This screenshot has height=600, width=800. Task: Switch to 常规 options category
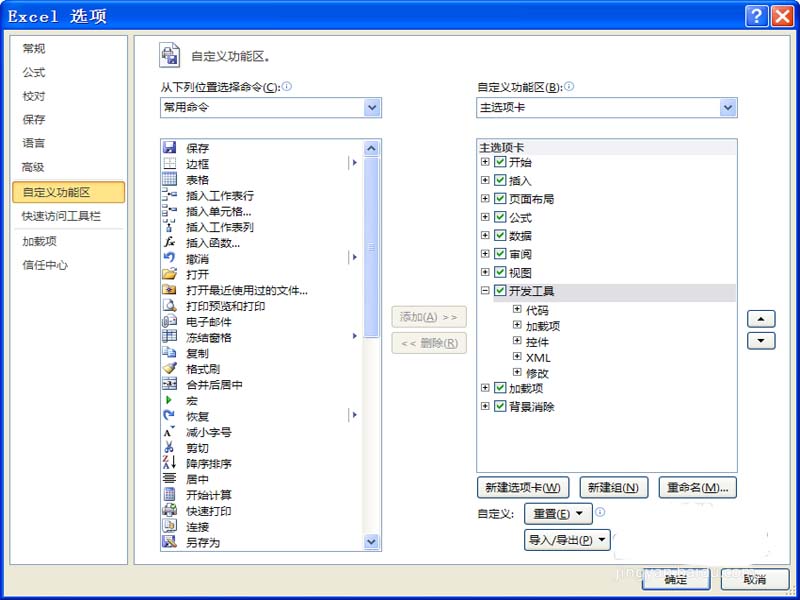pyautogui.click(x=34, y=48)
